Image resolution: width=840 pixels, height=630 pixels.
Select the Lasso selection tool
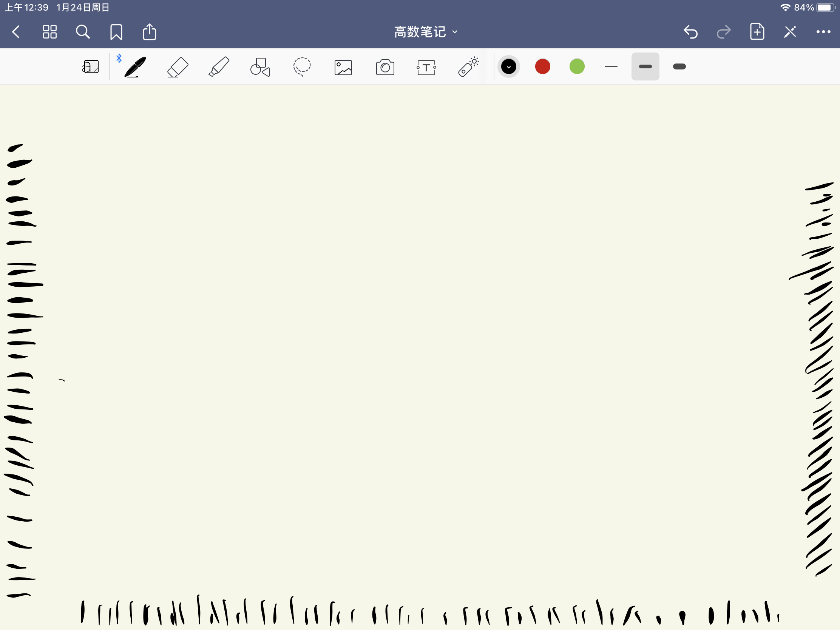click(302, 67)
